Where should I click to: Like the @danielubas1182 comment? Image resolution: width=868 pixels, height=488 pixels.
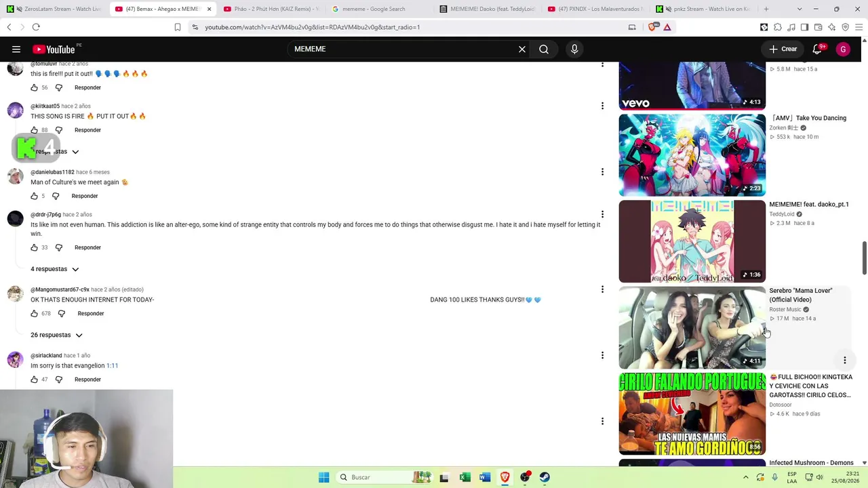(x=34, y=196)
